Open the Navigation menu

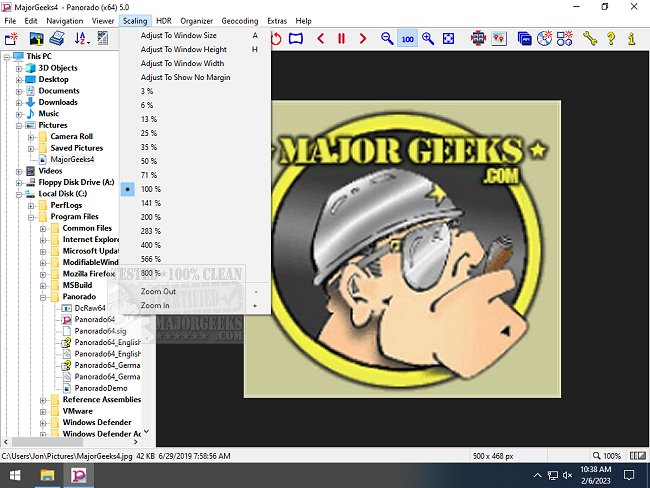[65, 21]
